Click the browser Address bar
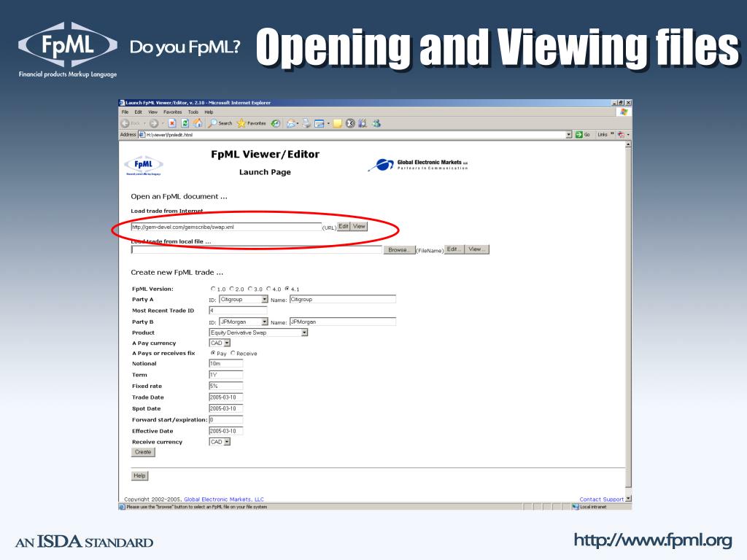Screen dimensions: 747x560 coord(355,135)
